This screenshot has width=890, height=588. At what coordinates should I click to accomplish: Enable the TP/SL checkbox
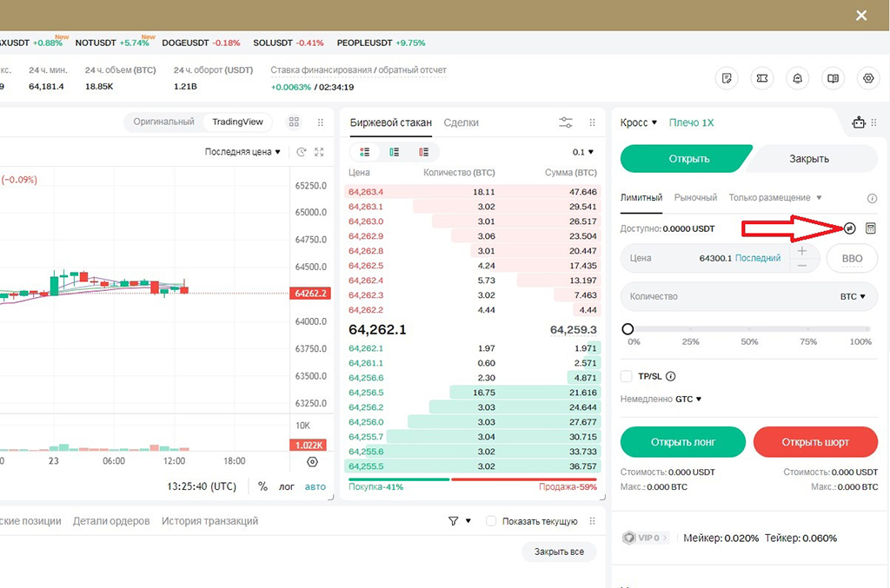pyautogui.click(x=627, y=376)
